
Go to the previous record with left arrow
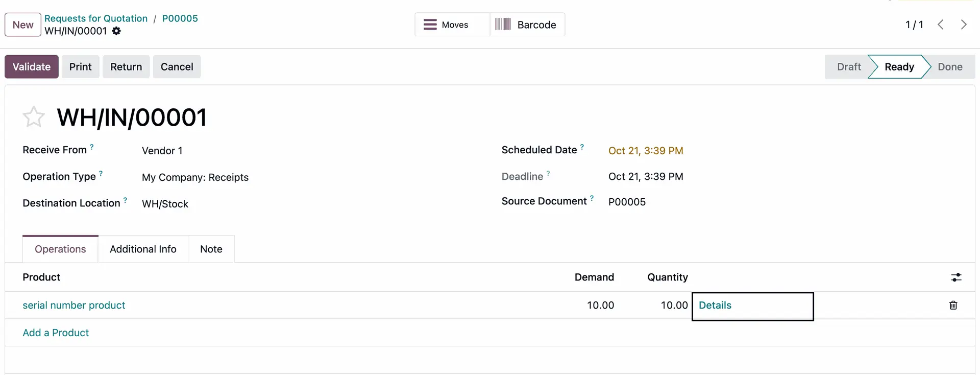(941, 24)
